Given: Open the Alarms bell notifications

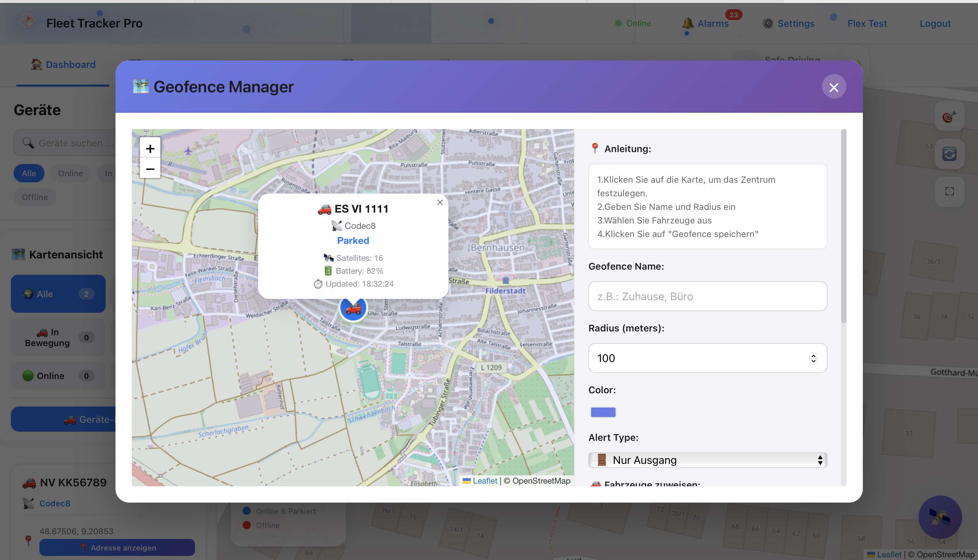Looking at the screenshot, I should 706,23.
